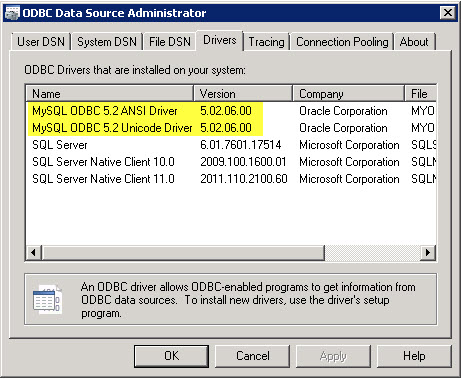Click the driver information icon beside description
The width and height of the screenshot is (461, 379).
[47, 300]
